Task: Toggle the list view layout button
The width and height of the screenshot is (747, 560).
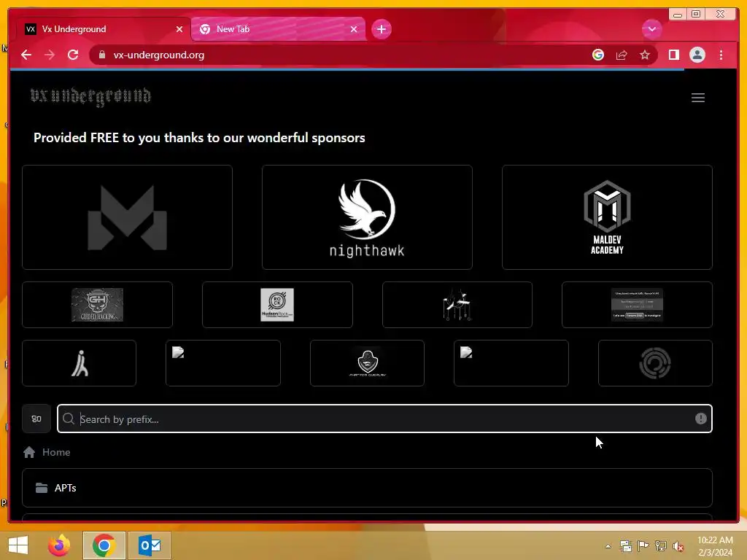Action: [x=36, y=419]
